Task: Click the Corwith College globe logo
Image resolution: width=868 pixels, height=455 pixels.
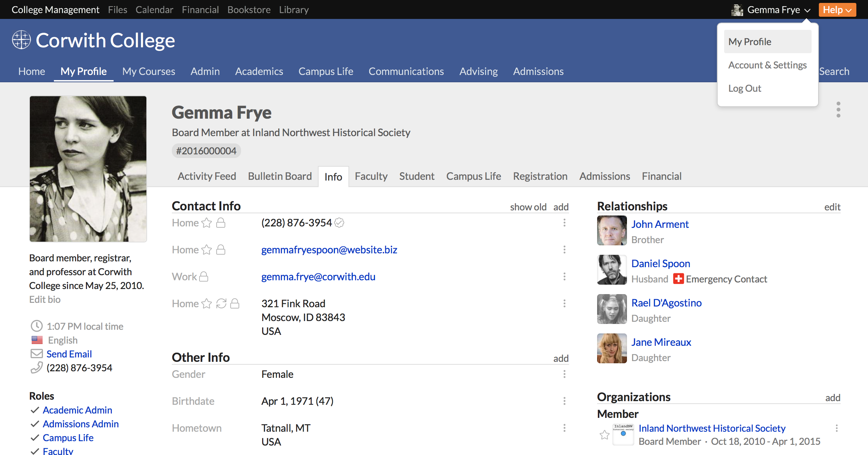Action: click(21, 40)
